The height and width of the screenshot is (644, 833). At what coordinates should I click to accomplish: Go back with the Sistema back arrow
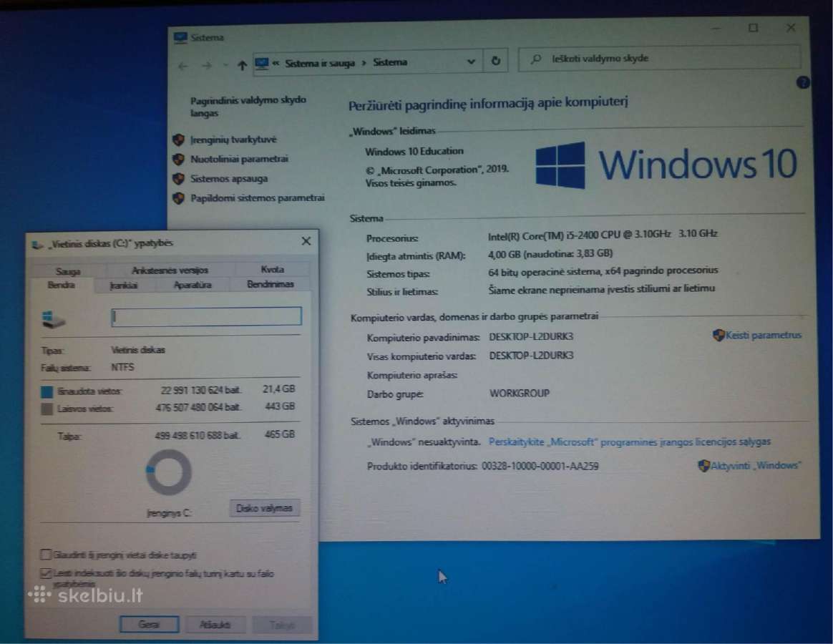[183, 66]
